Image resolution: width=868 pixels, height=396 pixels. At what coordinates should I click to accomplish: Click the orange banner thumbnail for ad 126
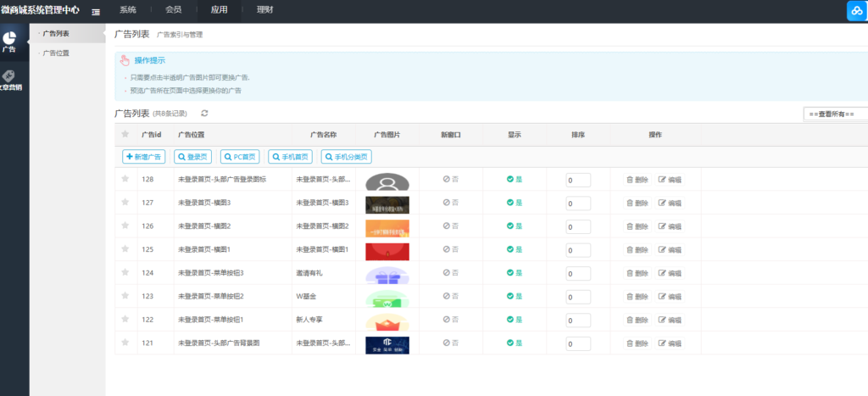point(387,228)
